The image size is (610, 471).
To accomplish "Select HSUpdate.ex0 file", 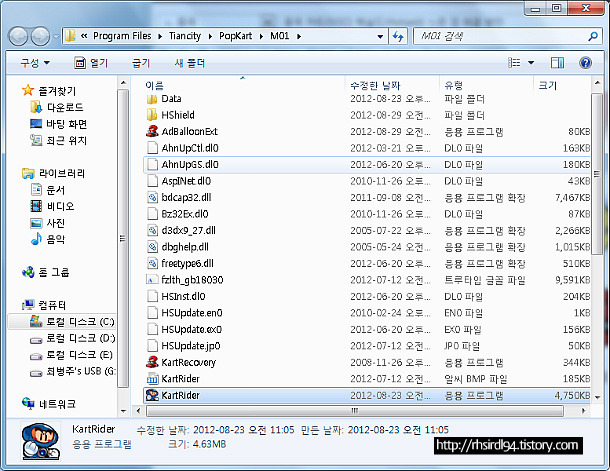I will (368, 329).
